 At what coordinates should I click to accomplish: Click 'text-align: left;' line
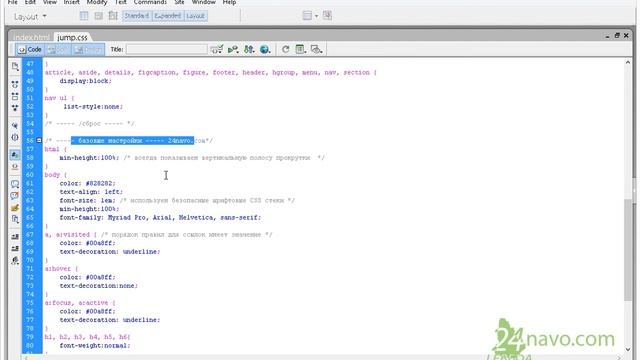tap(91, 192)
